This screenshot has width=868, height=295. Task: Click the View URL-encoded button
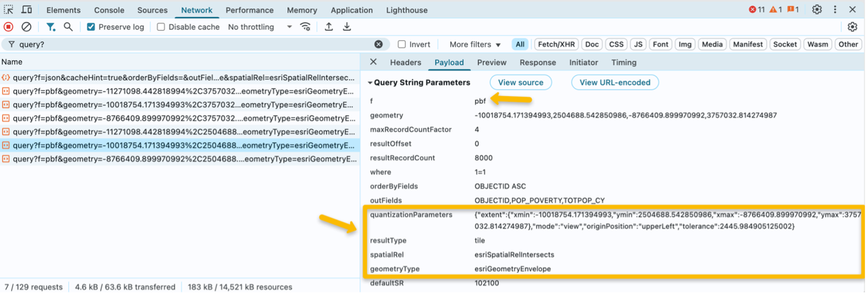click(615, 82)
